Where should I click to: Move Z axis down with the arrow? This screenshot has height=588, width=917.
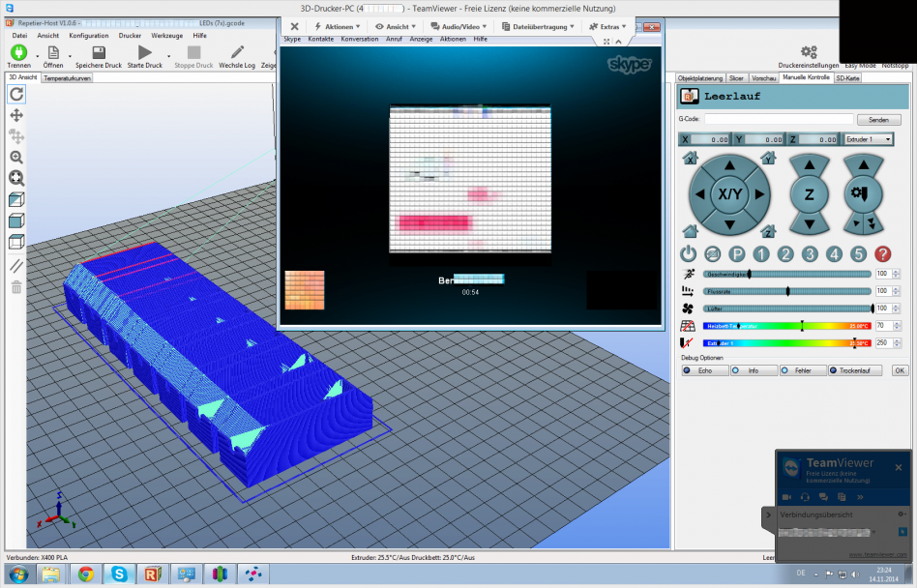click(810, 223)
